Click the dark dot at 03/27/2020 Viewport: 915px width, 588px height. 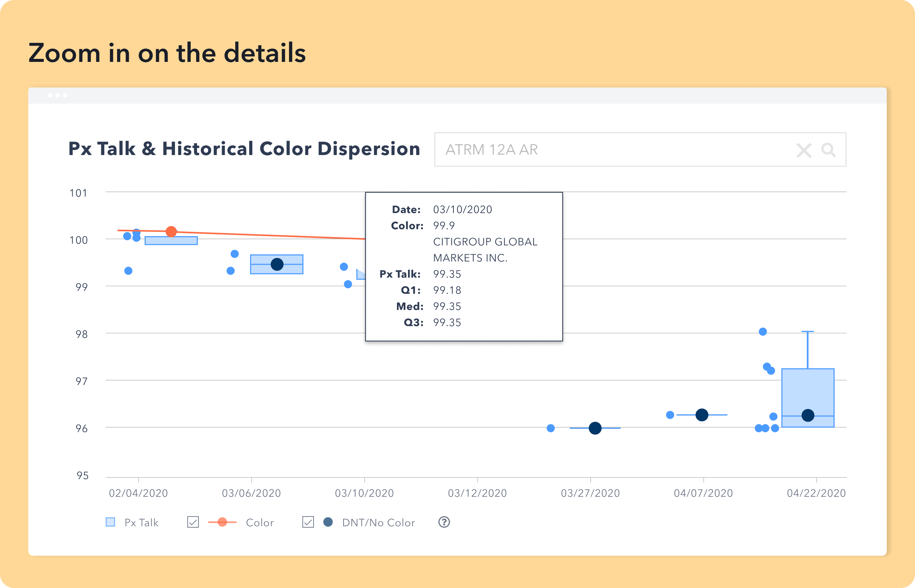(x=595, y=428)
